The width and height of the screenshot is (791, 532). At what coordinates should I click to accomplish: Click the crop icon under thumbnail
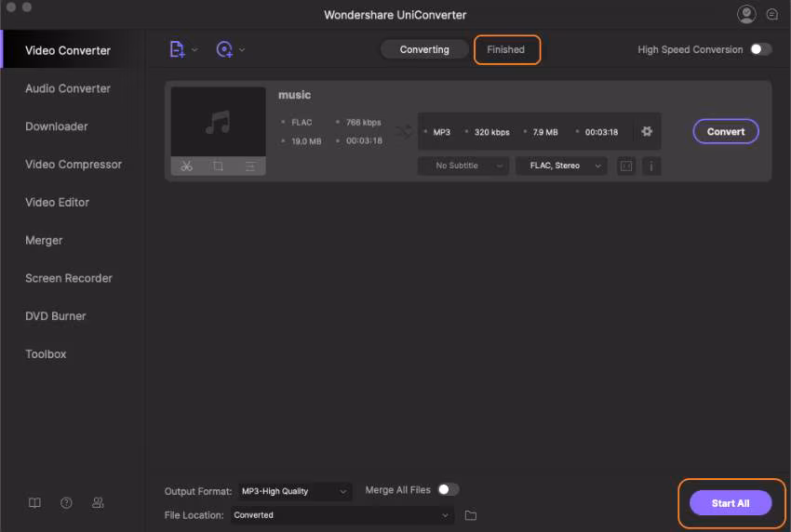[x=218, y=166]
